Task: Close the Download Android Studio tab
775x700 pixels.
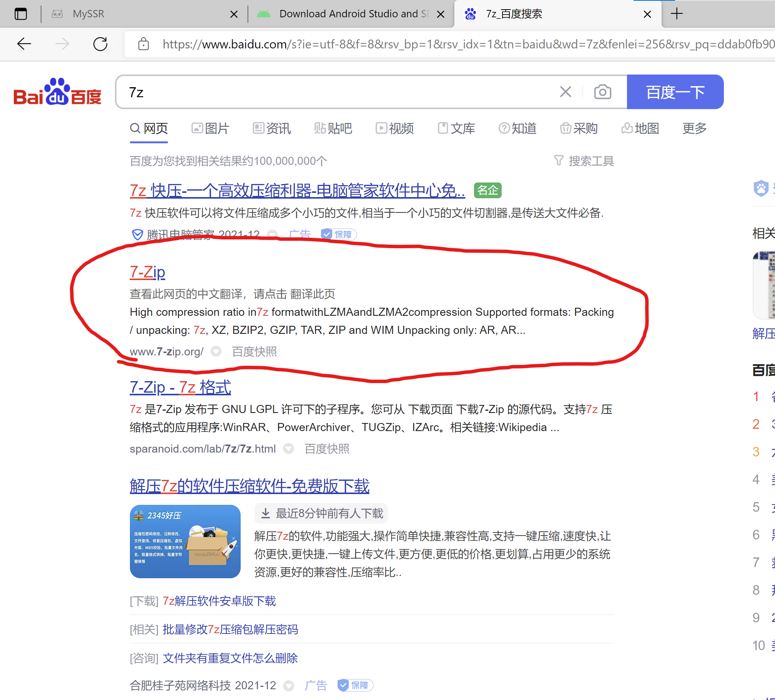Action: pyautogui.click(x=441, y=14)
